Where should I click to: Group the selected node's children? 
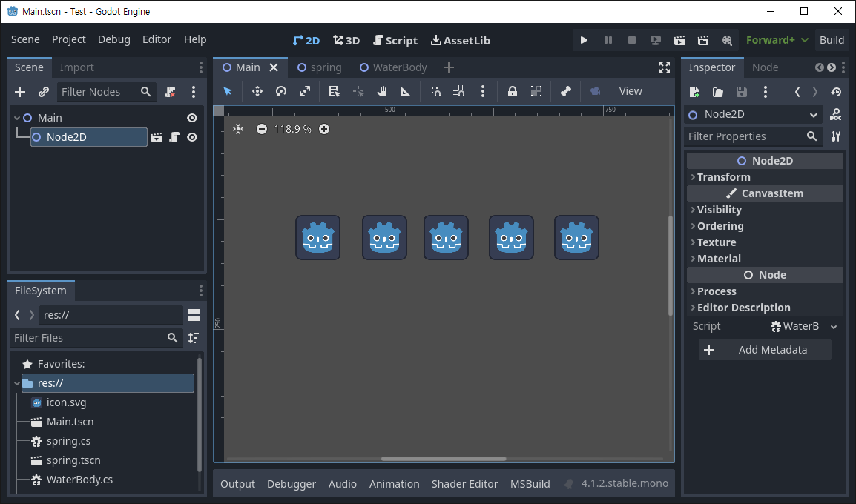[x=536, y=91]
